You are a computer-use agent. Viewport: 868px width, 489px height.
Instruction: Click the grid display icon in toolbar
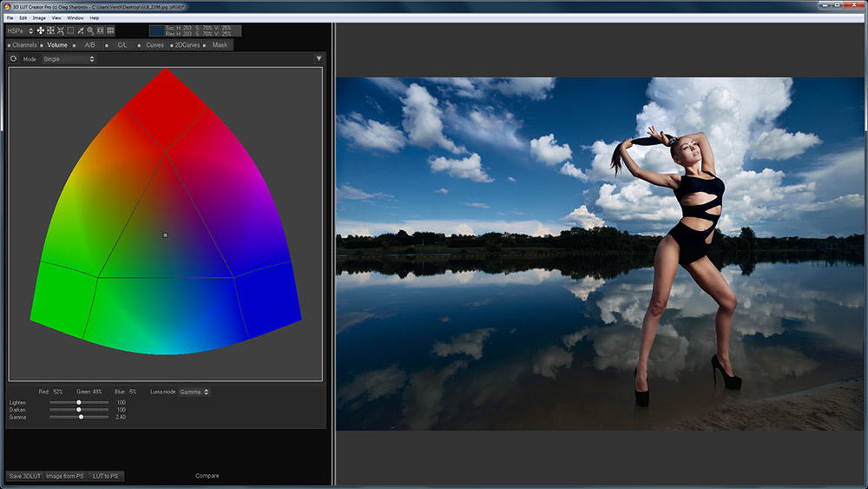tap(110, 30)
